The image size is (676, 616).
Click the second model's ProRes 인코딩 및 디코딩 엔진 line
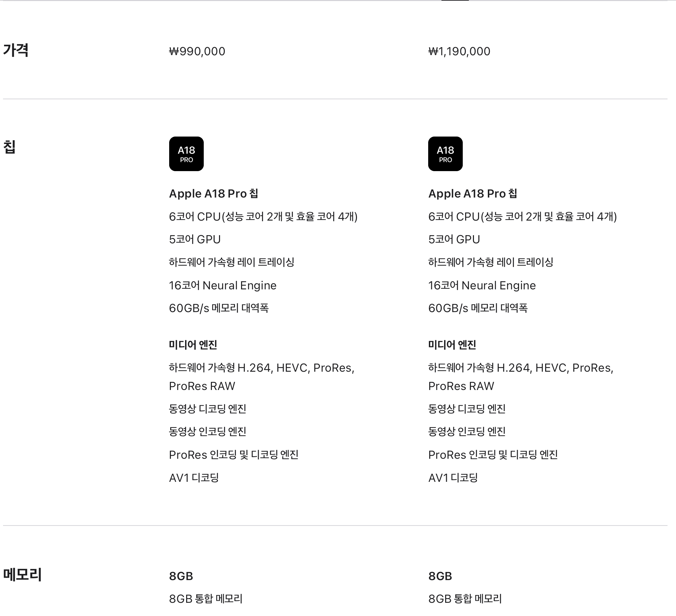[x=493, y=455]
